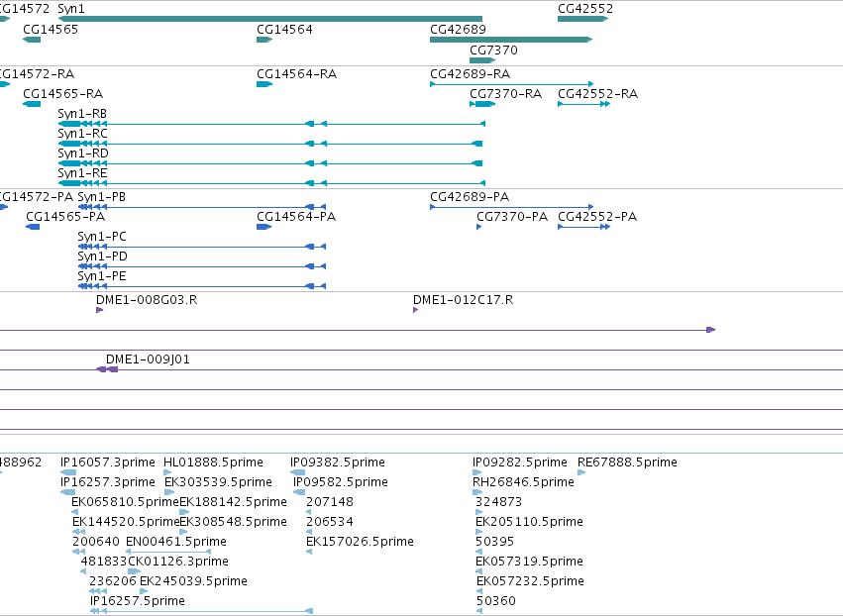
Task: Select the 200640 EST label
Action: click(96, 543)
